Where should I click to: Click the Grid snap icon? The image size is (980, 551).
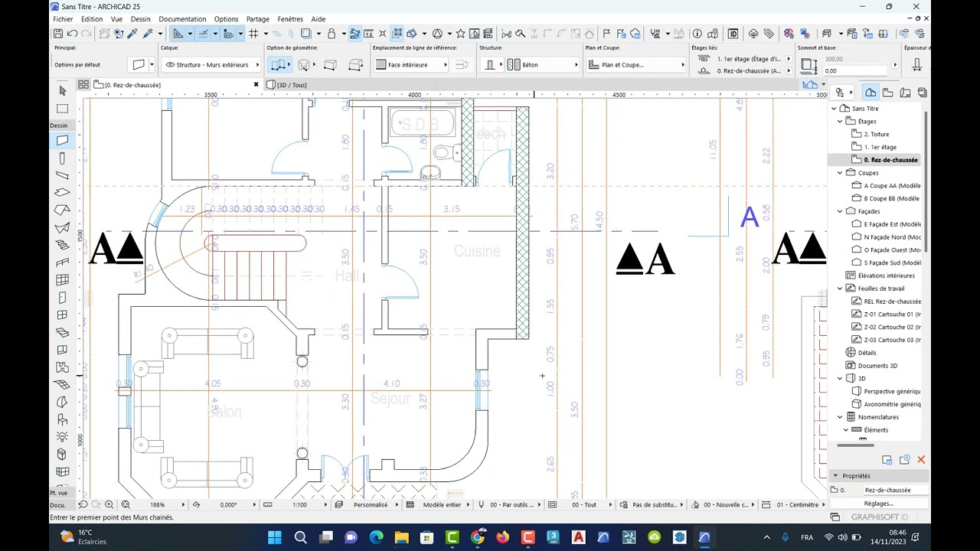point(255,34)
